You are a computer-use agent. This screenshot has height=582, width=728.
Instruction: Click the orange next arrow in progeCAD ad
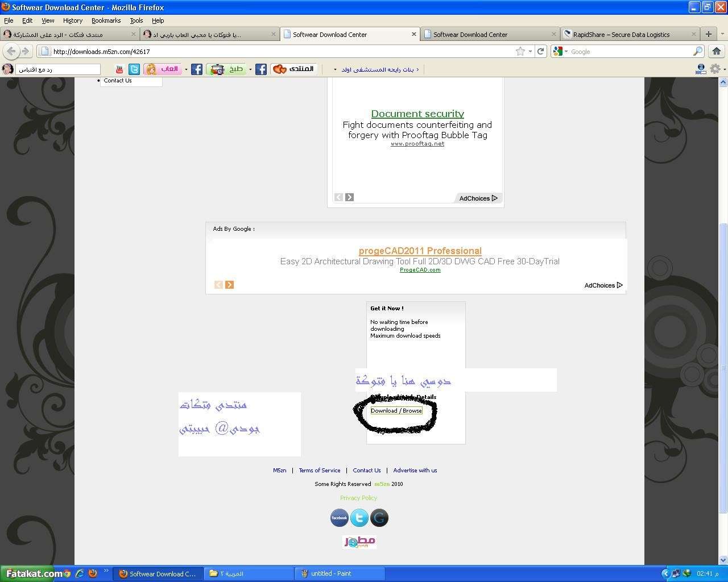coord(229,285)
